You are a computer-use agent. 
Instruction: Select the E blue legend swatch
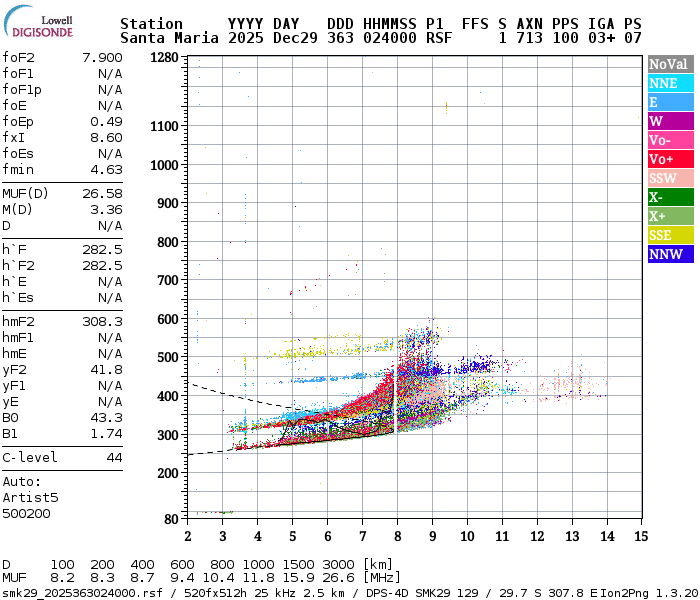[671, 102]
